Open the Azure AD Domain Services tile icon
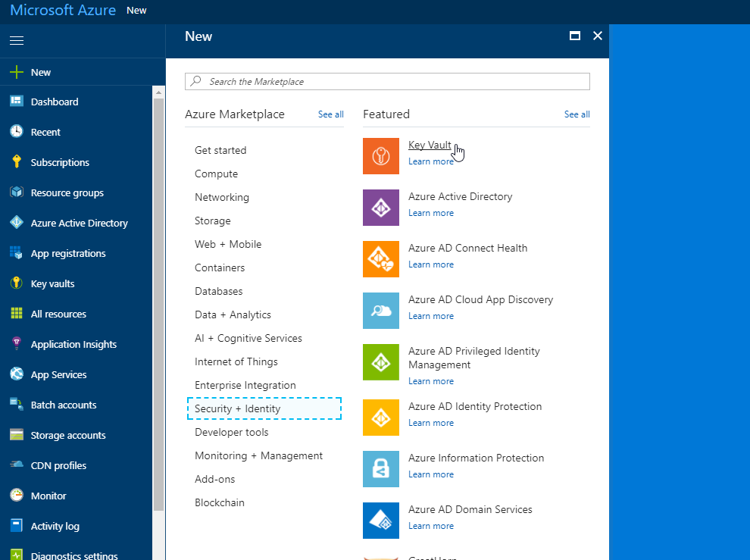Viewport: 750px width, 560px height. point(380,521)
